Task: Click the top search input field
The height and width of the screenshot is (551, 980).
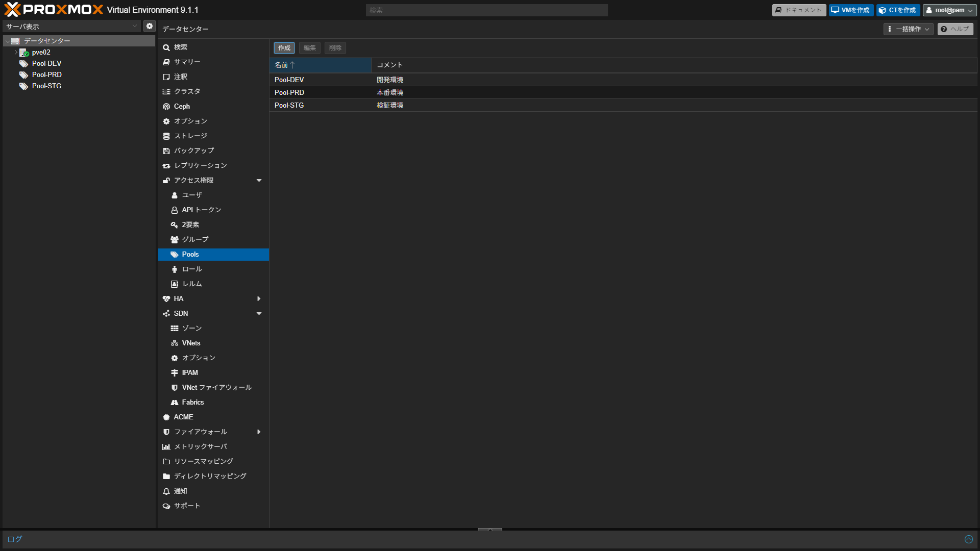Action: (486, 10)
